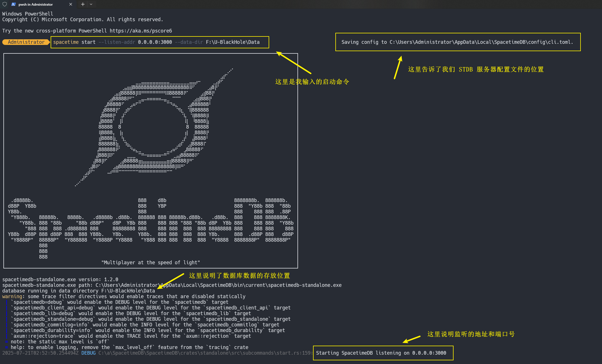Click the database running in data directory line
This screenshot has height=364, width=602.
click(79, 291)
